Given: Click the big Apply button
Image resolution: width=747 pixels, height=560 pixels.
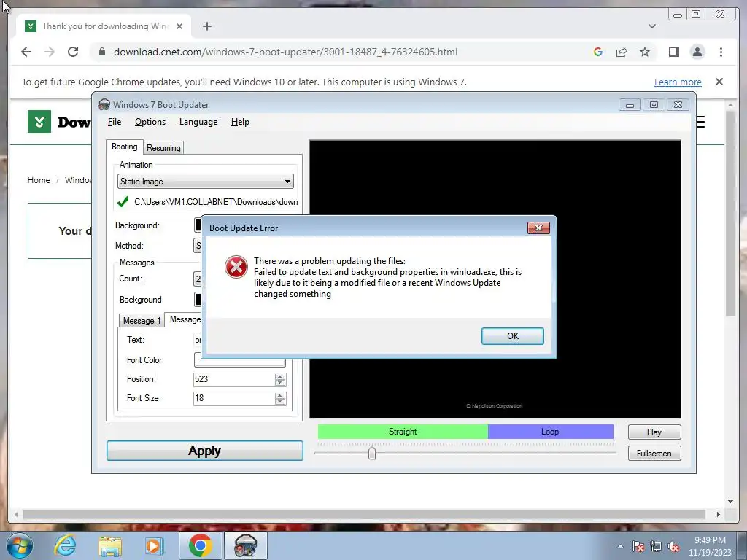Looking at the screenshot, I should [x=205, y=451].
